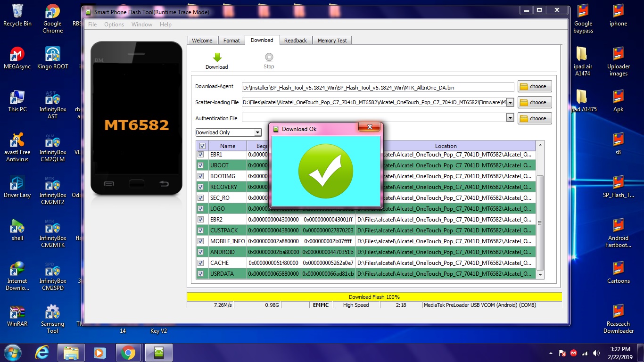This screenshot has width=644, height=362.
Task: Expand the Authentication File dropdown arrow
Action: pos(510,118)
